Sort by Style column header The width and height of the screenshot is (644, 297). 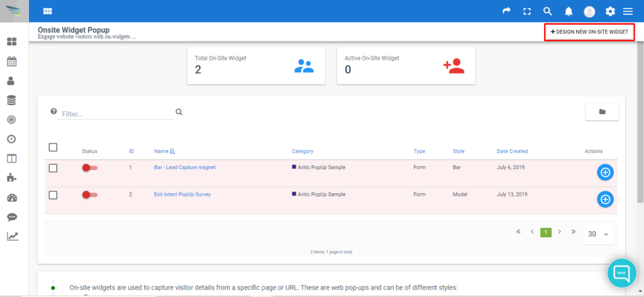point(458,151)
